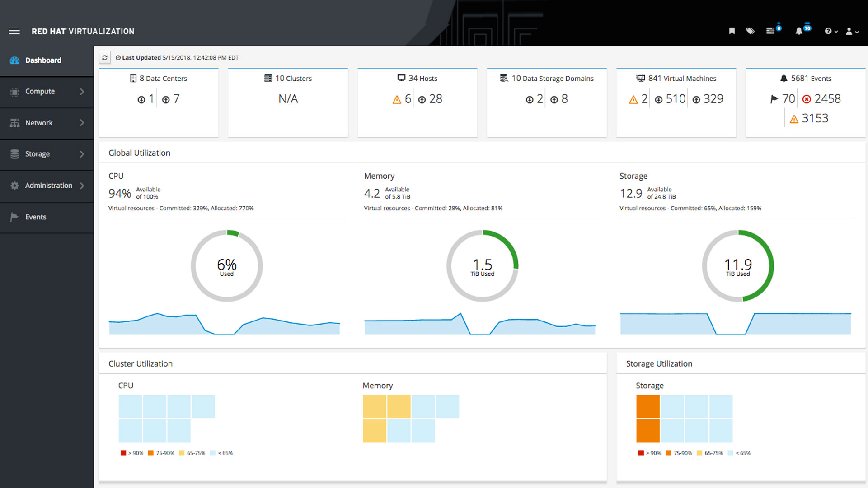The height and width of the screenshot is (488, 868).
Task: Click the refresh icon above the dashboard
Action: pos(104,57)
